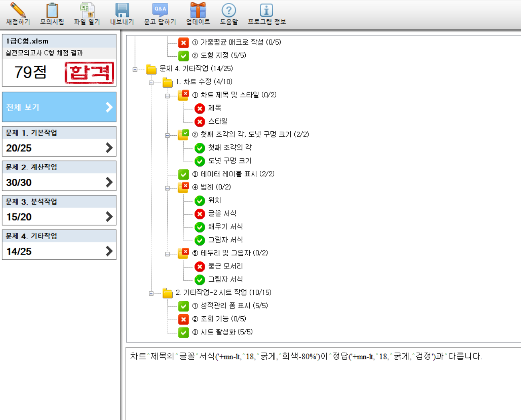The image size is (521, 420).
Task: Open the 묻고 답하기 Q&A icon
Action: click(160, 11)
